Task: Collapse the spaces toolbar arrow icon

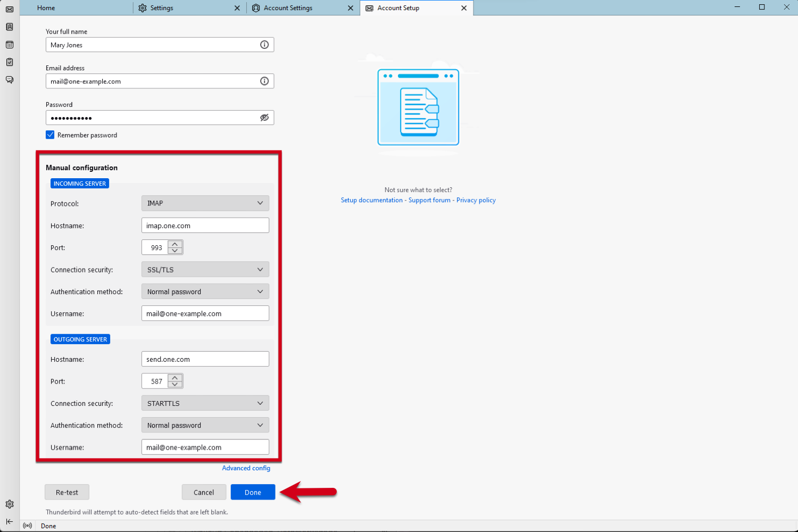Action: pos(10,521)
